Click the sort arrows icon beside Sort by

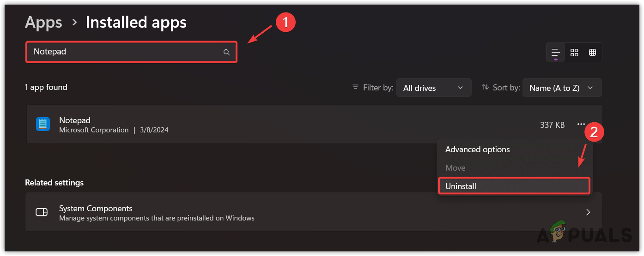(x=485, y=87)
